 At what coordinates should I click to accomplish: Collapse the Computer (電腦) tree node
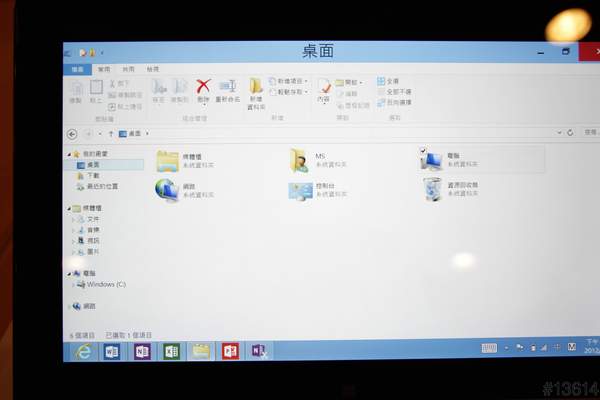click(69, 274)
